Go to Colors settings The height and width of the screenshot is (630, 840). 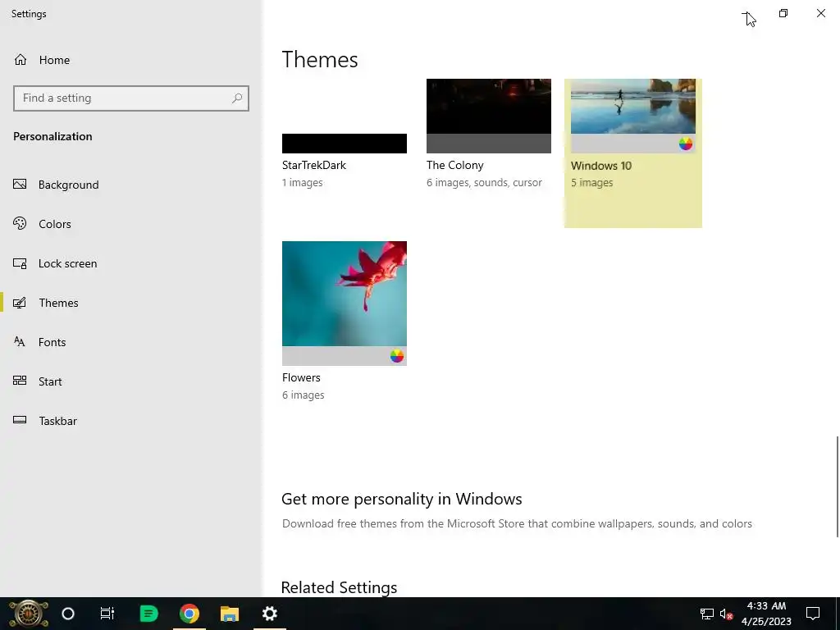[x=55, y=224]
